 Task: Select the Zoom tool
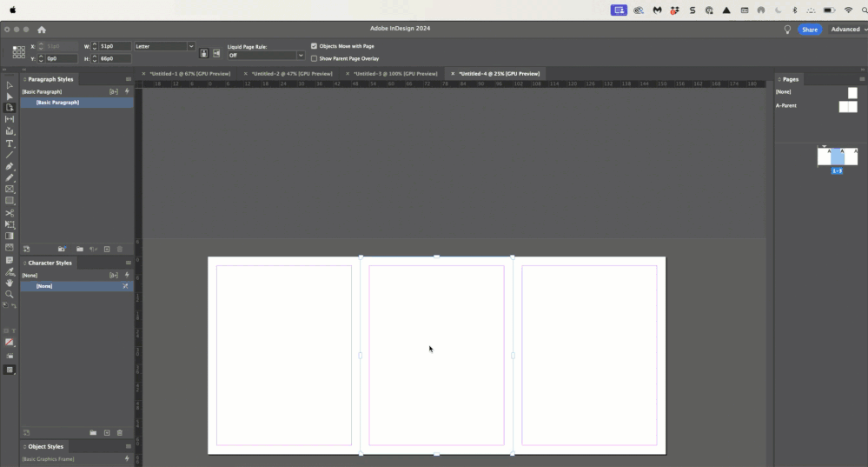coord(10,294)
